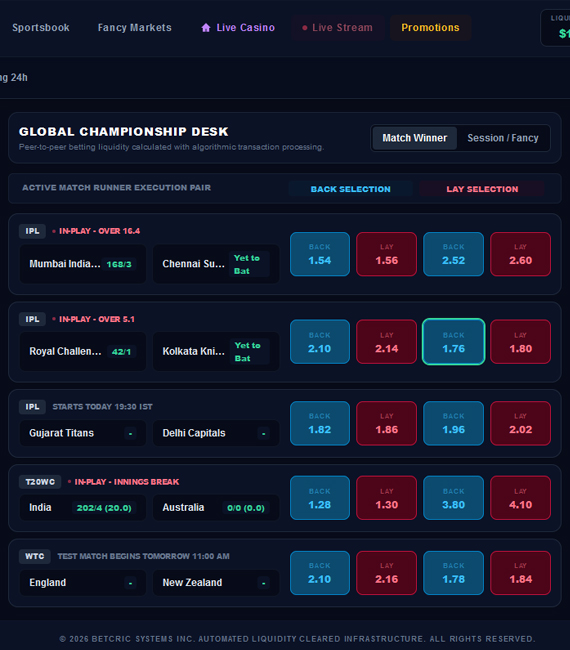Screen dimensions: 570x650
Task: Back India at 1.28
Action: coord(320,498)
